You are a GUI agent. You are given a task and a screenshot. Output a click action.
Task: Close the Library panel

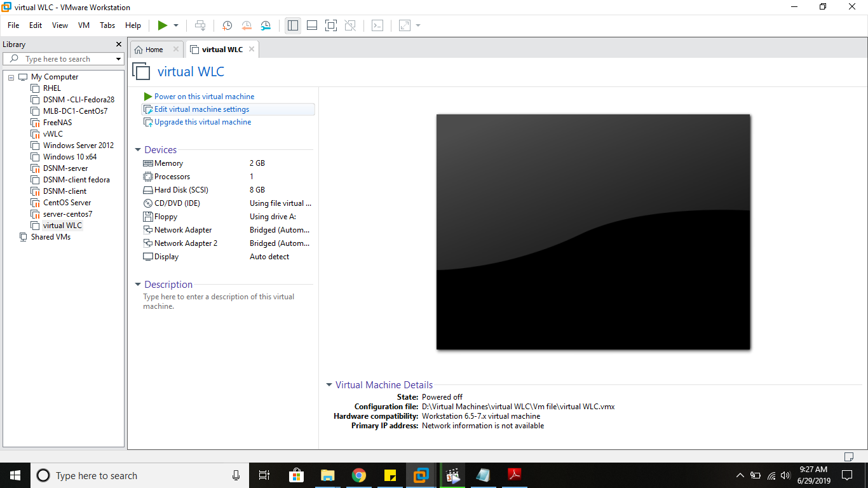click(118, 44)
